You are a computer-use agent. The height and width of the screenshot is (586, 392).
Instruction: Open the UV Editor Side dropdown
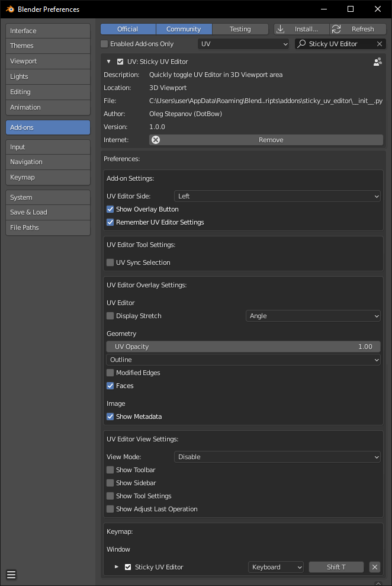(x=277, y=196)
